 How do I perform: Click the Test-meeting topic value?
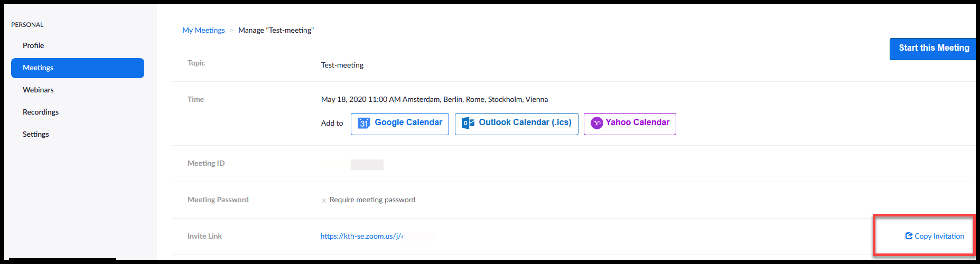342,65
